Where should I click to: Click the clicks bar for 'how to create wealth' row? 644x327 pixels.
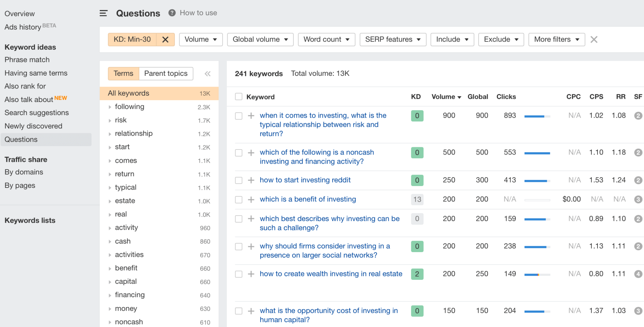[537, 275]
